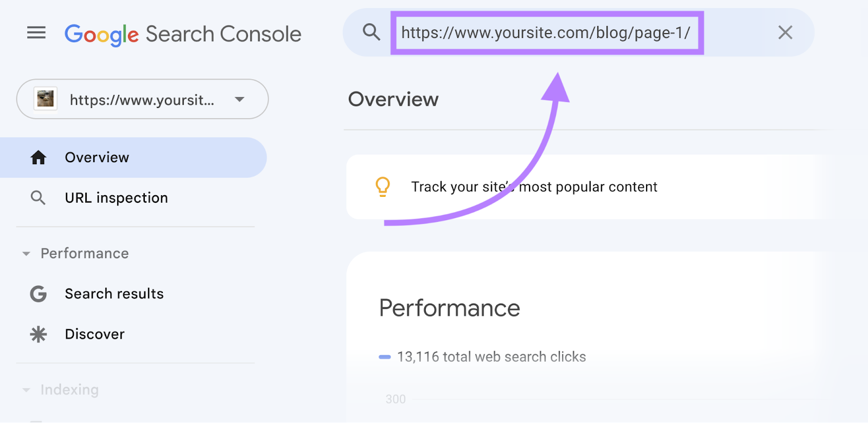Click the site property thumbnail image
The image size is (868, 423).
coord(46,99)
